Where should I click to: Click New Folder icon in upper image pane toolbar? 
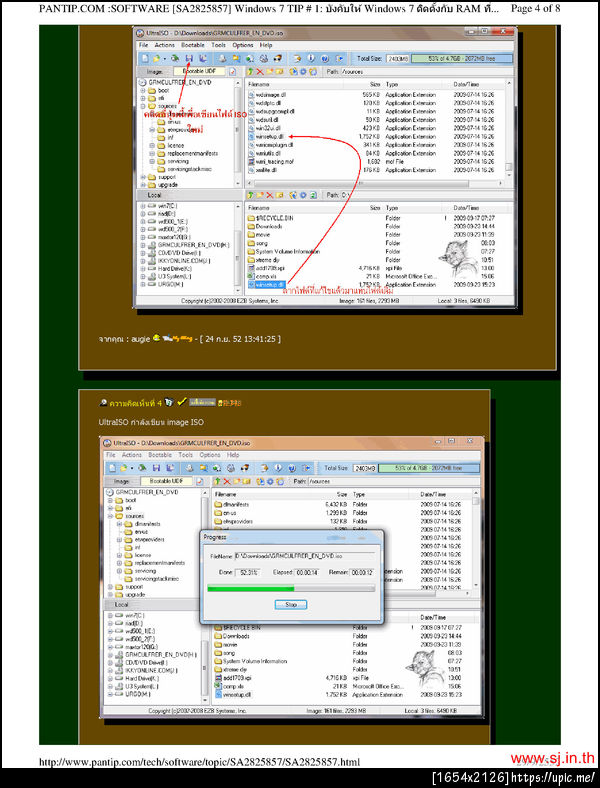(x=269, y=71)
